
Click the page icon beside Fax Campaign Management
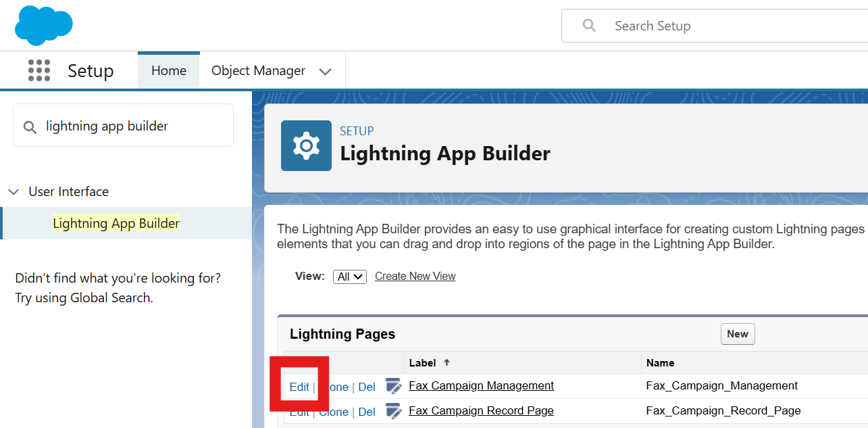click(x=393, y=386)
